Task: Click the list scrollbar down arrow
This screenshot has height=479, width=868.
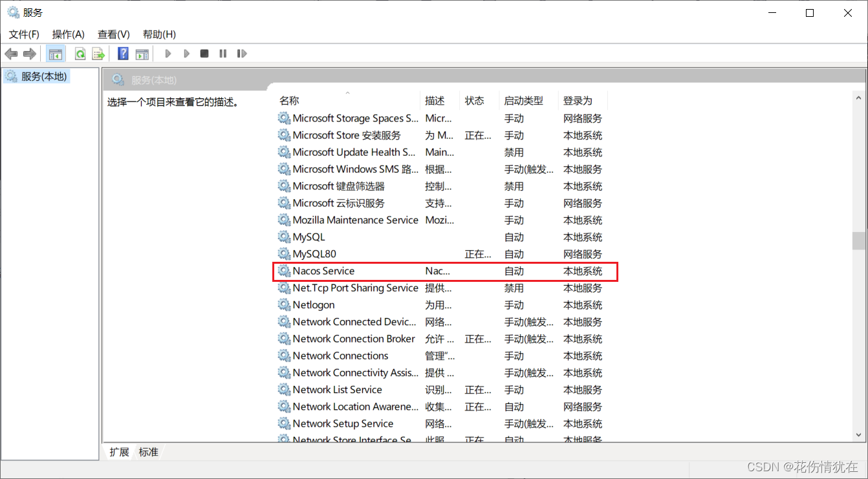Action: pyautogui.click(x=859, y=435)
